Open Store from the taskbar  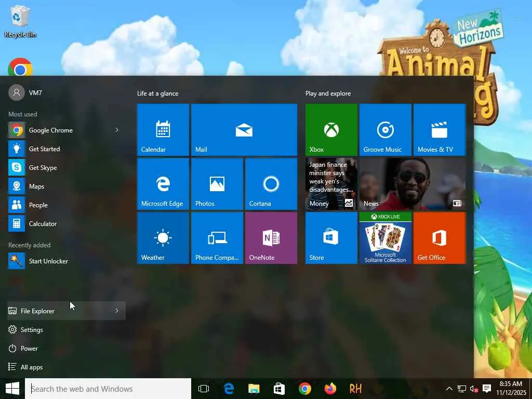point(279,389)
